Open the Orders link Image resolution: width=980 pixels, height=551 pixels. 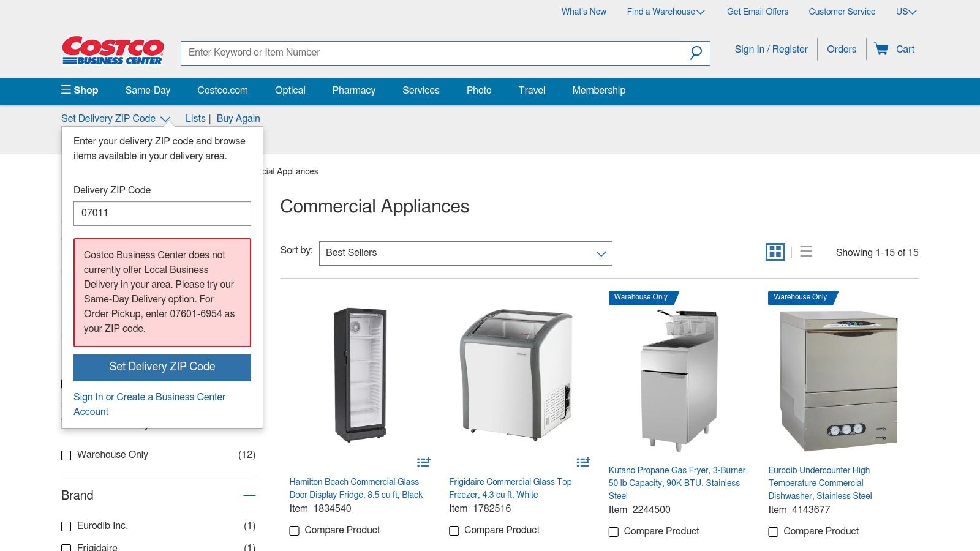[x=842, y=50]
